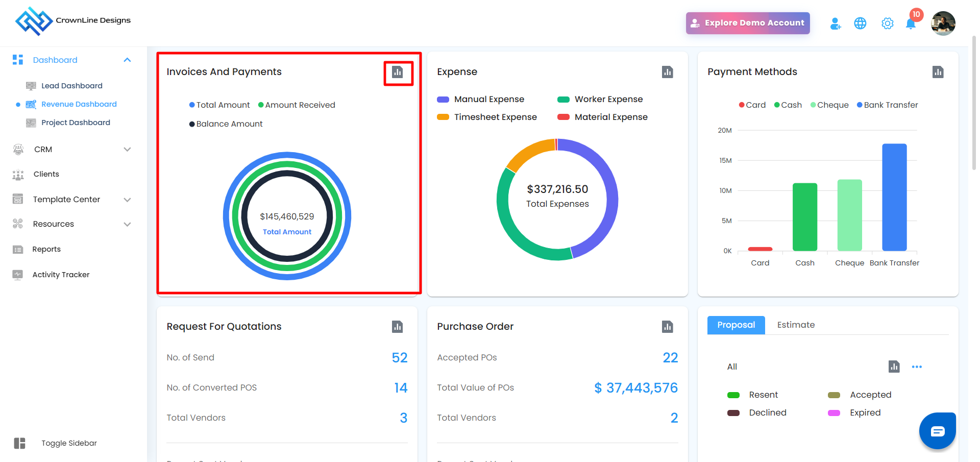This screenshot has width=980, height=462.
Task: Click the globe language icon
Action: 860,23
